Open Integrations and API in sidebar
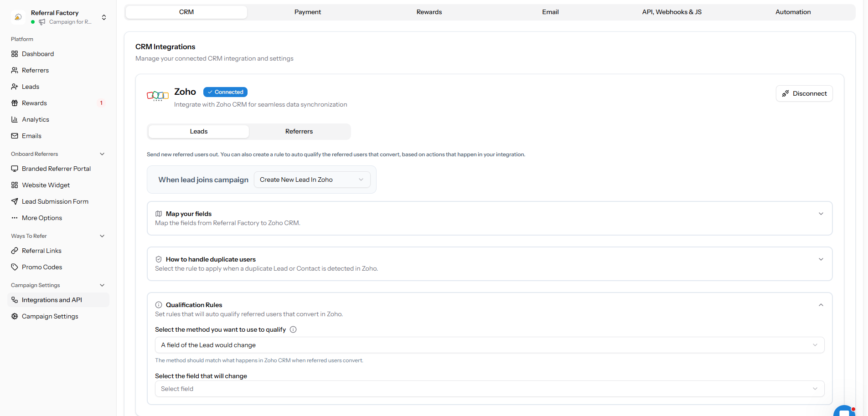Screen dimensions: 868x416 click(58, 300)
